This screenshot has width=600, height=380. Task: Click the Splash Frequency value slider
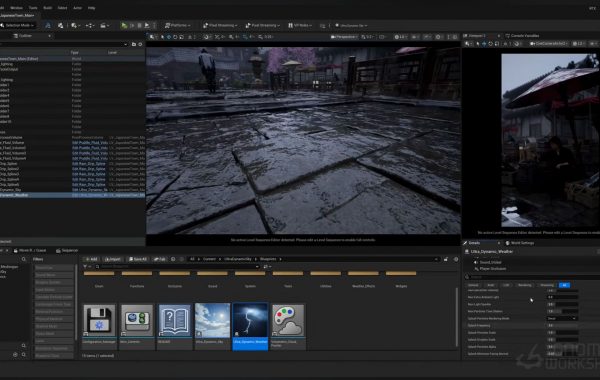(562, 326)
